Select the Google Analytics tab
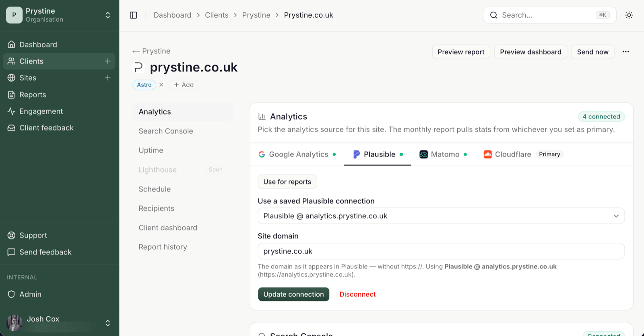This screenshot has height=336, width=644. pyautogui.click(x=297, y=154)
